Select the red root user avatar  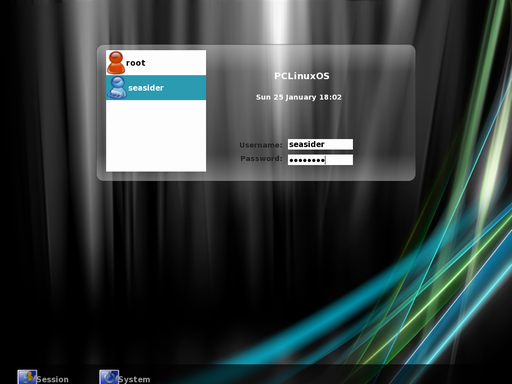tap(116, 63)
